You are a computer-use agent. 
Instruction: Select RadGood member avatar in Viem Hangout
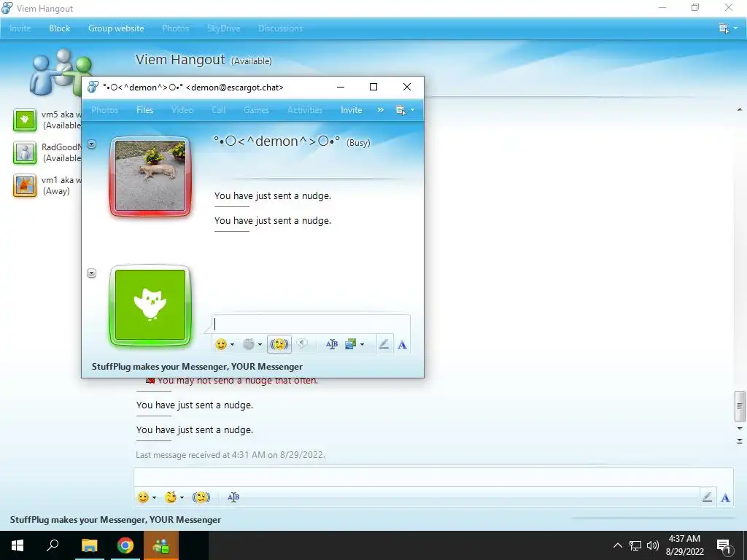tap(24, 152)
